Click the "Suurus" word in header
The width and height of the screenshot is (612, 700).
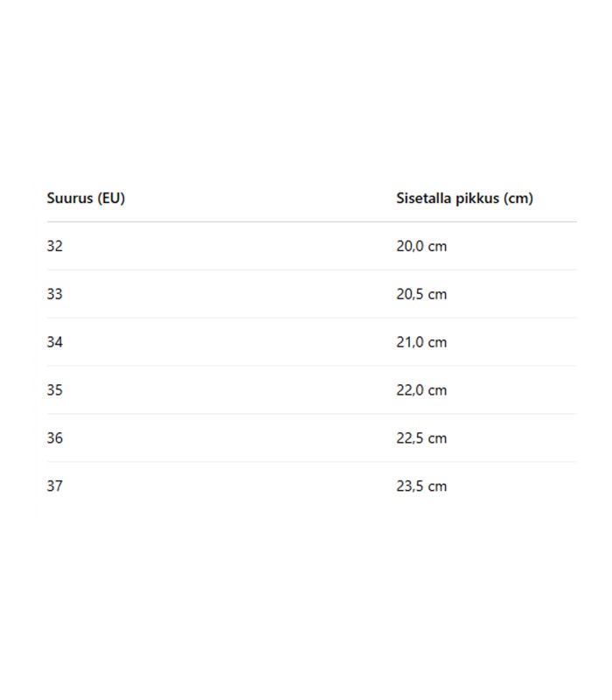(71, 198)
